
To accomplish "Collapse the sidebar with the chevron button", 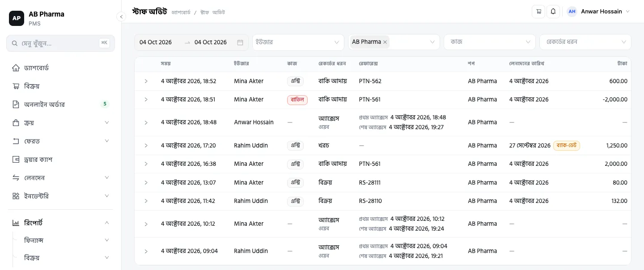I will [121, 17].
